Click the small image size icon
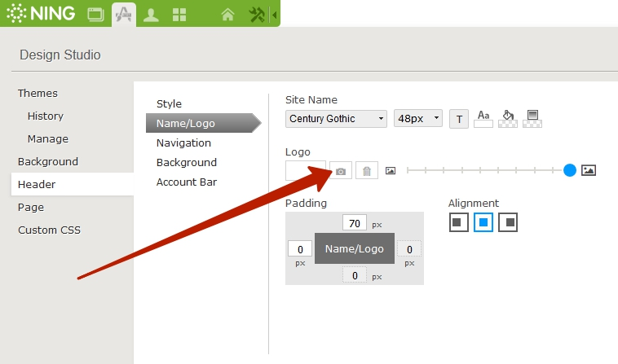Image resolution: width=618 pixels, height=364 pixels. pos(391,170)
